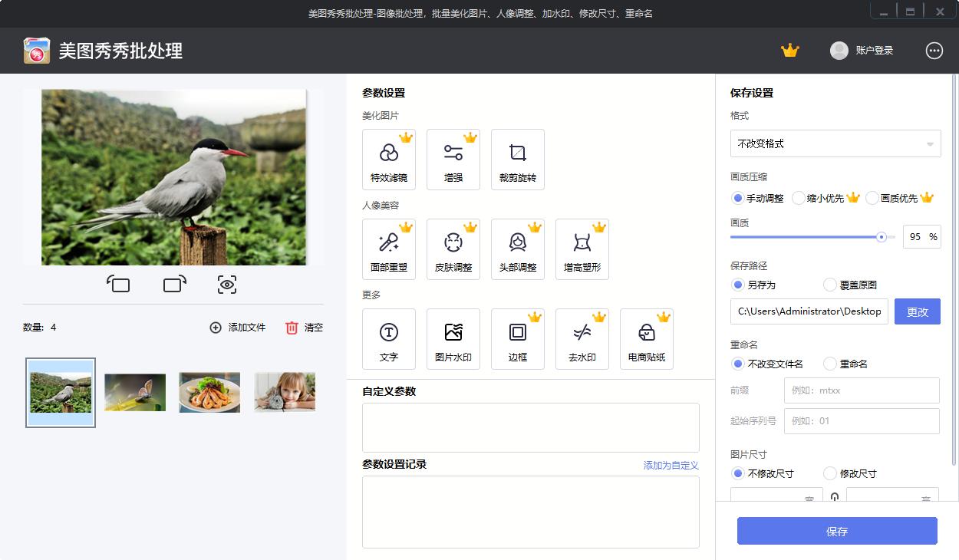
Task: Select the bird on post thumbnail
Action: tap(61, 393)
